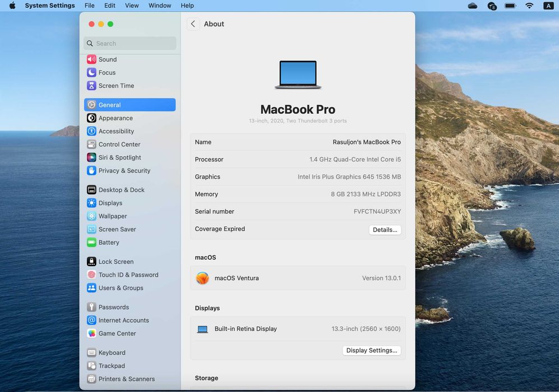Click the macOS Ventura logo icon
This screenshot has height=392, width=559.
click(202, 278)
